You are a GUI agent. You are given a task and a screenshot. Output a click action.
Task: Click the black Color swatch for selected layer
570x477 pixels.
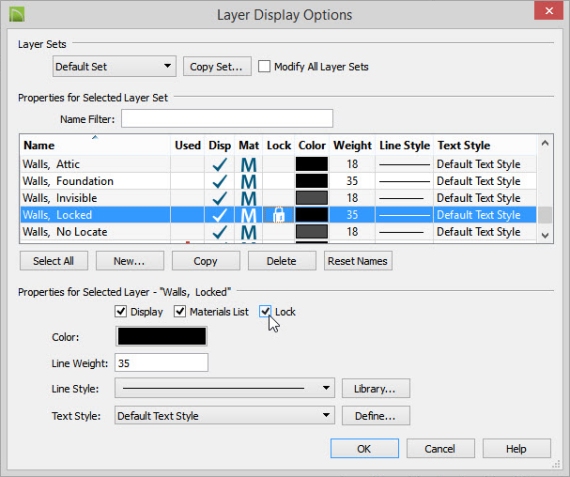click(162, 336)
